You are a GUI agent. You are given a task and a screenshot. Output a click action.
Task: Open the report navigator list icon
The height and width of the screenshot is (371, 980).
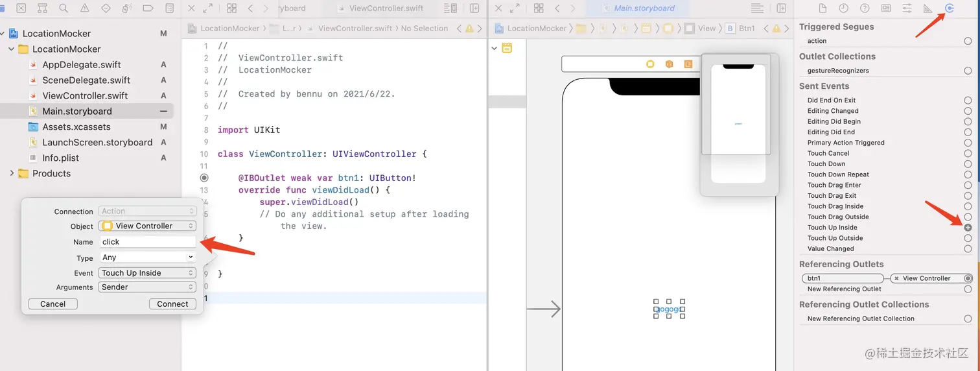coord(169,8)
